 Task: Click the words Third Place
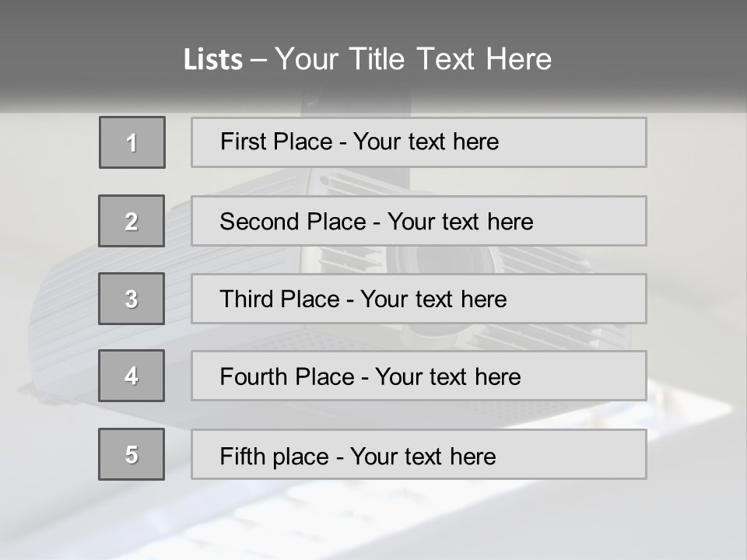tap(279, 299)
